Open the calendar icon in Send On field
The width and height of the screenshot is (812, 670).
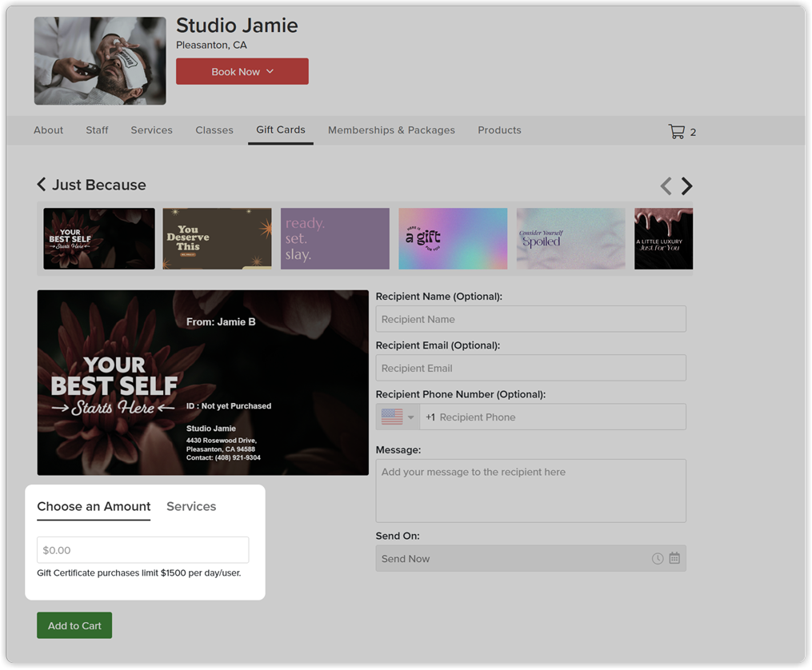tap(674, 558)
